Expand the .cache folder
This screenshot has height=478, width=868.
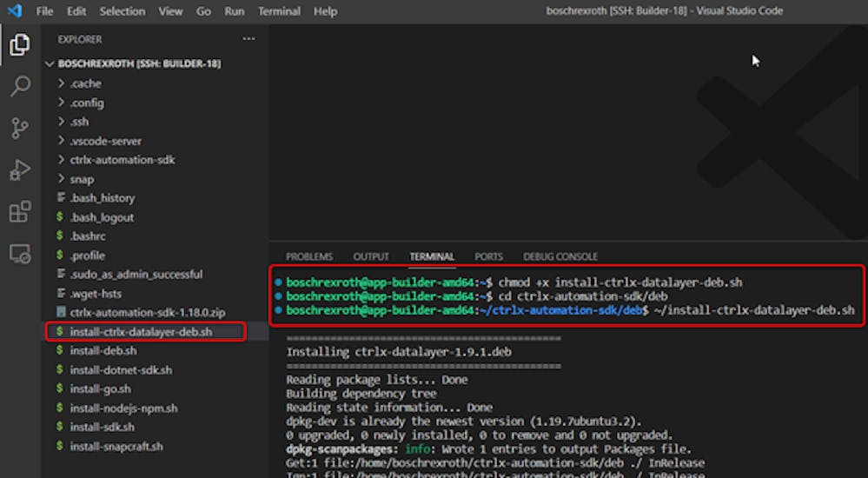(x=85, y=83)
